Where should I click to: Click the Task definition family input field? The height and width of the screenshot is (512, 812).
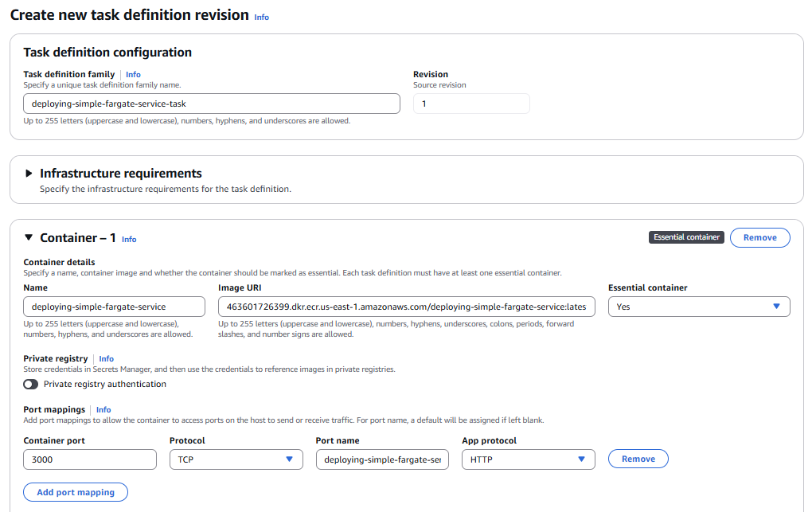pos(212,104)
